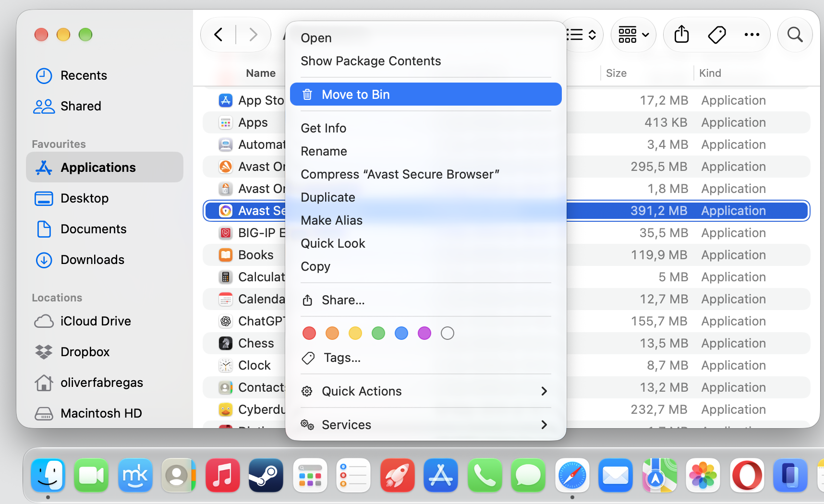824x504 pixels.
Task: Apply the green tag color
Action: point(378,333)
